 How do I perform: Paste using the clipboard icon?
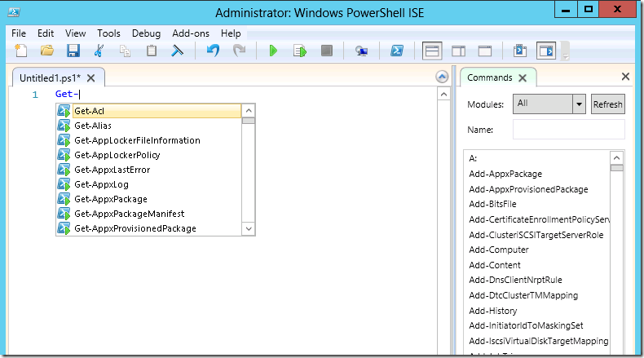pos(152,51)
